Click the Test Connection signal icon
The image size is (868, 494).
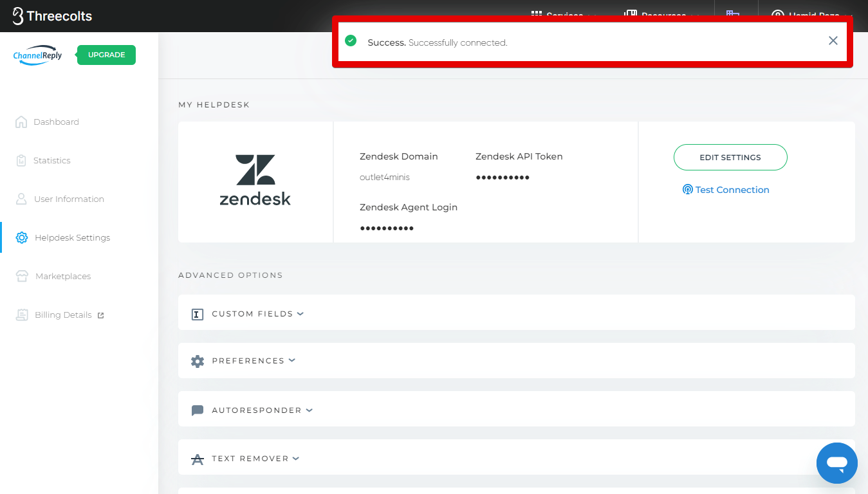(687, 190)
